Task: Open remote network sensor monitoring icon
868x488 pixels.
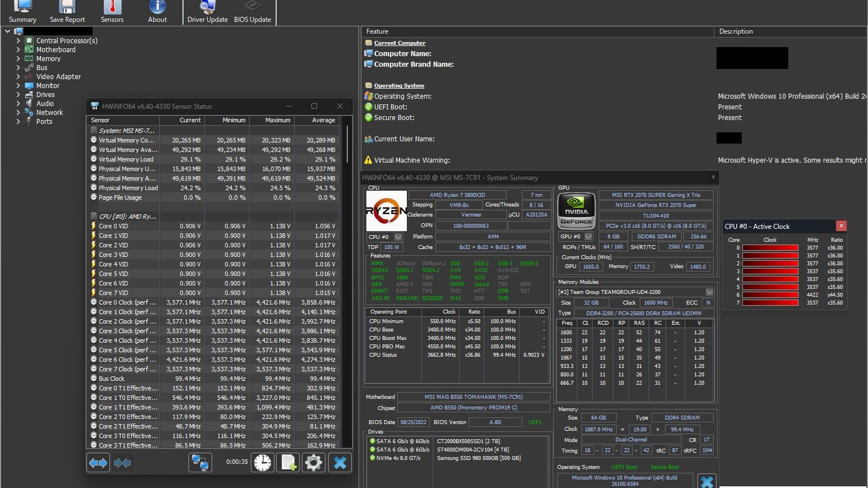Action: 200,463
